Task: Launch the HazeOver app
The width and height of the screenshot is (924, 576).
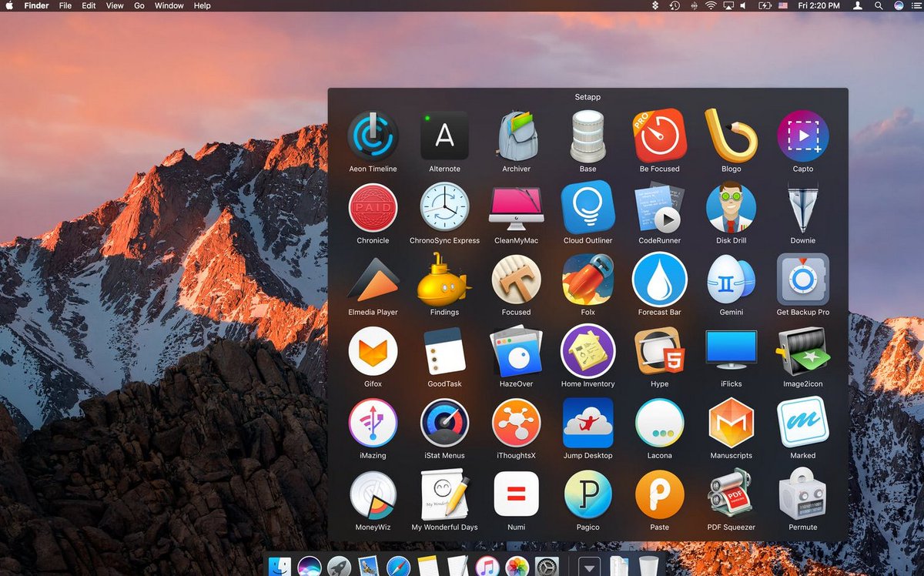Action: [x=516, y=350]
